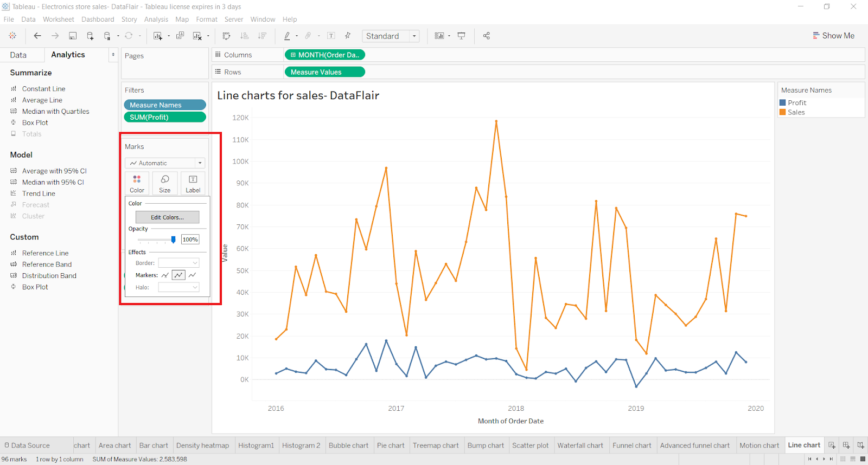
Task: Click the Tableau start page logo icon
Action: coord(12,36)
